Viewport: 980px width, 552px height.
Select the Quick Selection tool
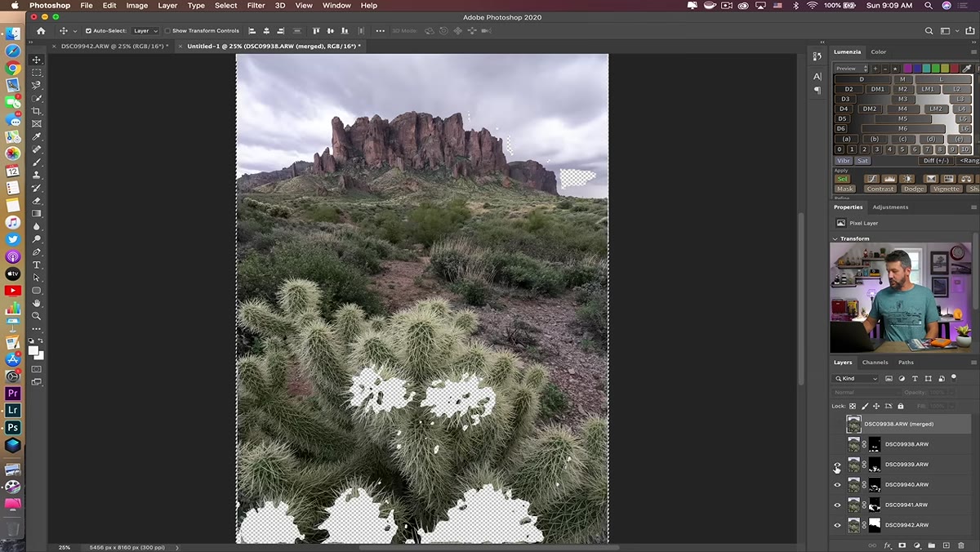coord(37,98)
